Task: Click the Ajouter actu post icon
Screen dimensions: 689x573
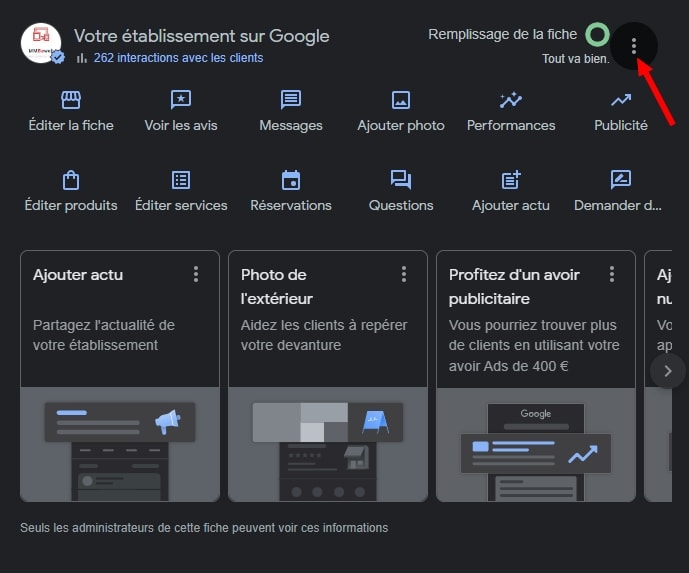Action: click(511, 180)
